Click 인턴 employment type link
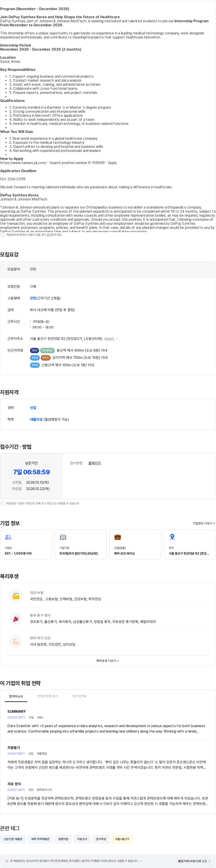The image size is (216, 868). tap(33, 298)
